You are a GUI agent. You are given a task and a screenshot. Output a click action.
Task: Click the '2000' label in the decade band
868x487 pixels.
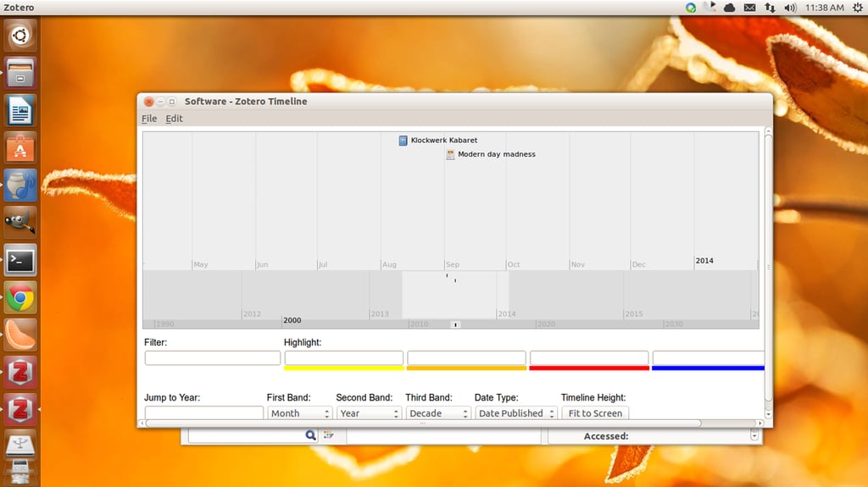(292, 320)
